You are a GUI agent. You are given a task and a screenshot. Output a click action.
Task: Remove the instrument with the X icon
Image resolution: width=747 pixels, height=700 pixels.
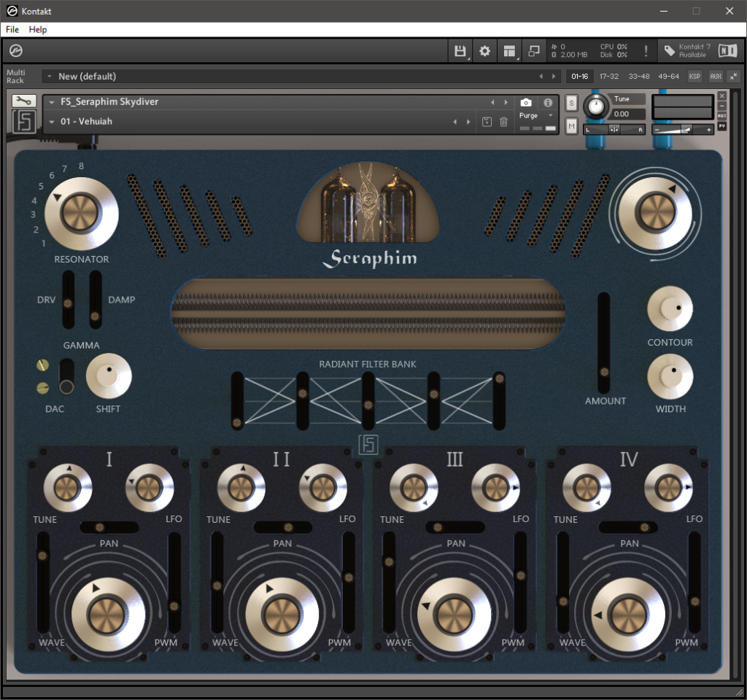pyautogui.click(x=722, y=96)
